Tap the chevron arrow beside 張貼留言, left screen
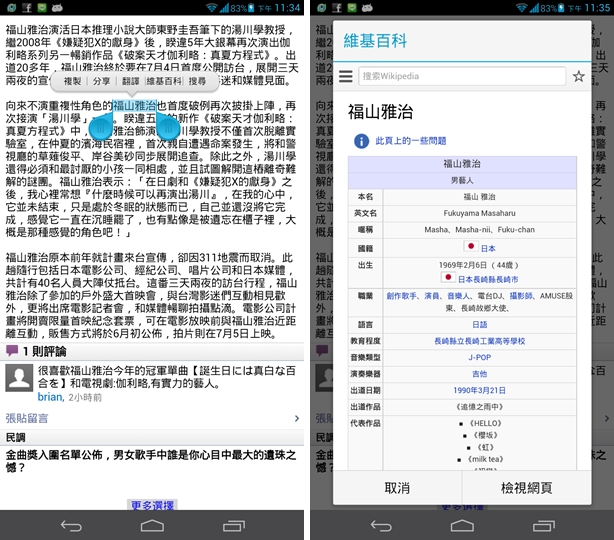 [297, 418]
